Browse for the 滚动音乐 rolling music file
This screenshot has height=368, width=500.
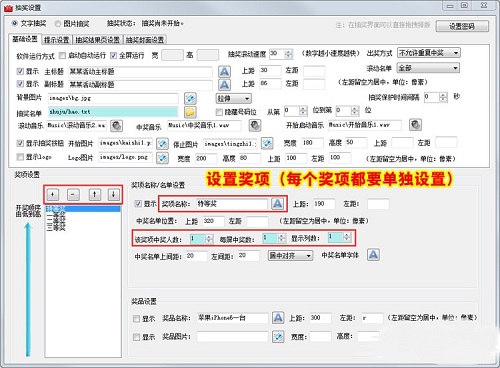point(116,126)
